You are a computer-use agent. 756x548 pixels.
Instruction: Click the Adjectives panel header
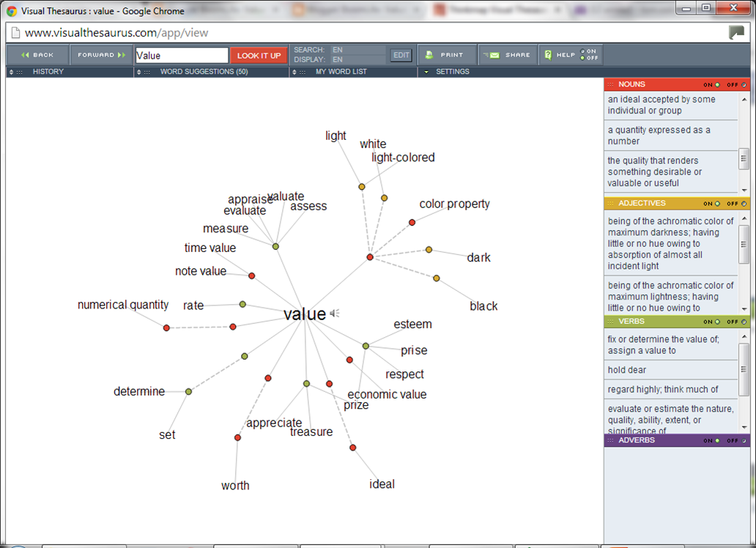coord(676,203)
